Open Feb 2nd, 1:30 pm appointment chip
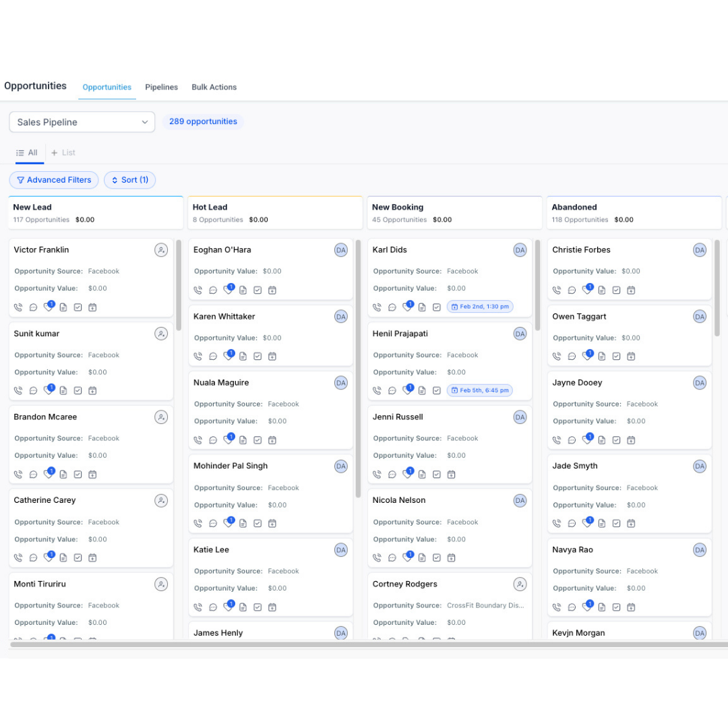The image size is (728, 728). click(480, 307)
